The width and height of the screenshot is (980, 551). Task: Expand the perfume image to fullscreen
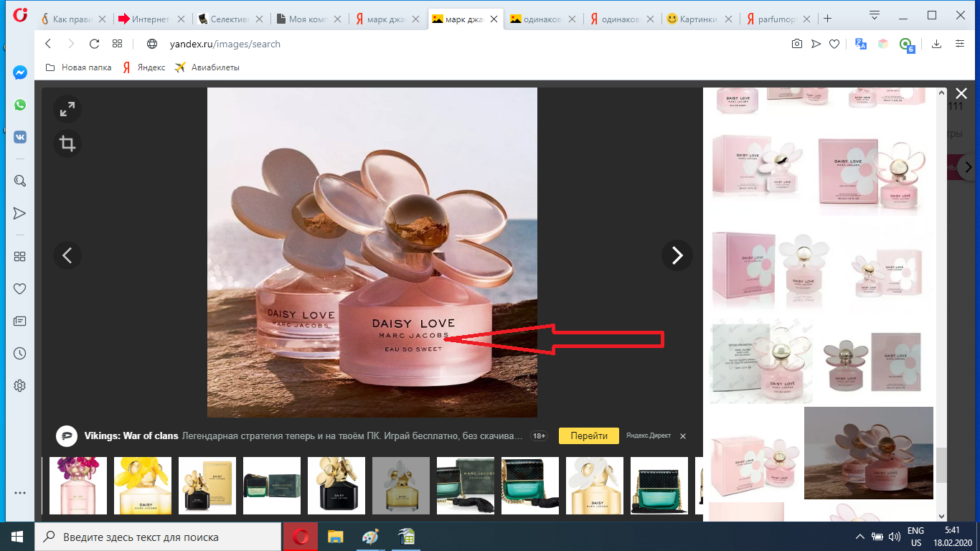(67, 109)
